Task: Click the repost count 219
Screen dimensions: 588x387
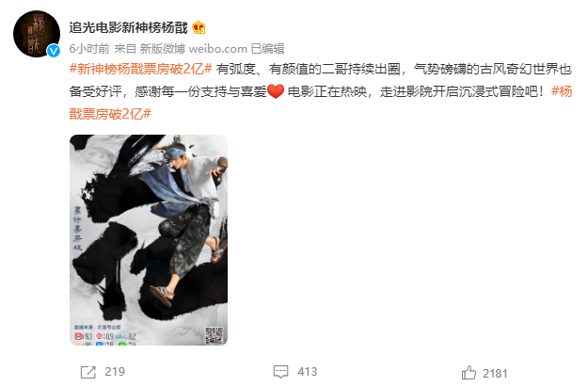Action: click(115, 372)
